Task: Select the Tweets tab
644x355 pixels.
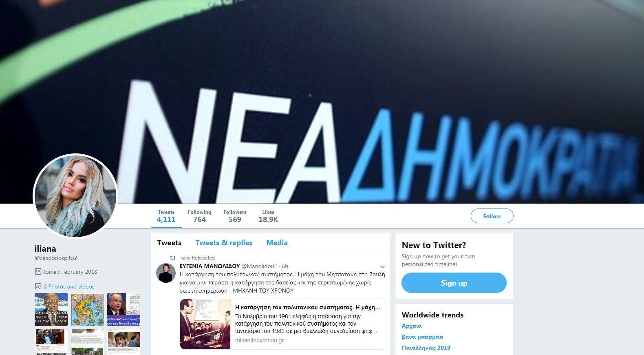Action: [169, 243]
